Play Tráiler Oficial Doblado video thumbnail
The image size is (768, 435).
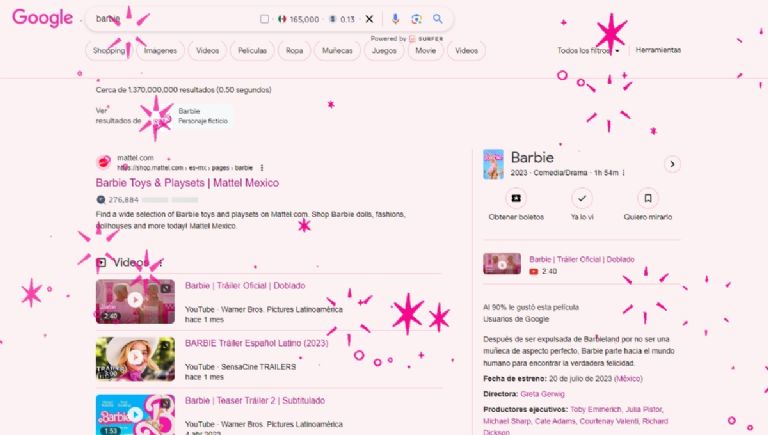pos(135,301)
